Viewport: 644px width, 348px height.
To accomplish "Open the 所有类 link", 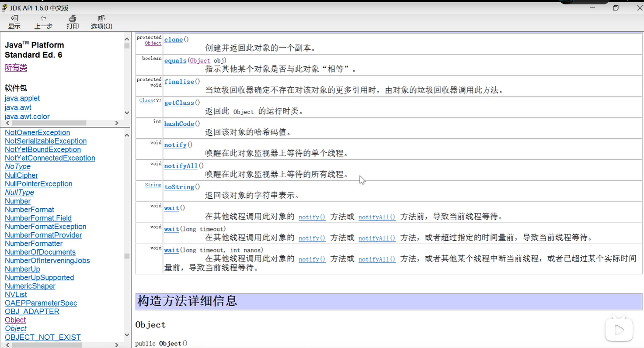I will pos(16,68).
